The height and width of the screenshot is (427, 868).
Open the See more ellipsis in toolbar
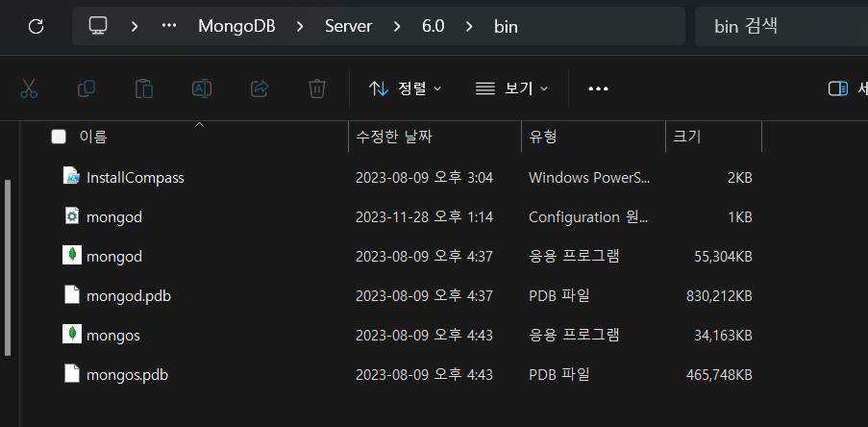(x=599, y=88)
